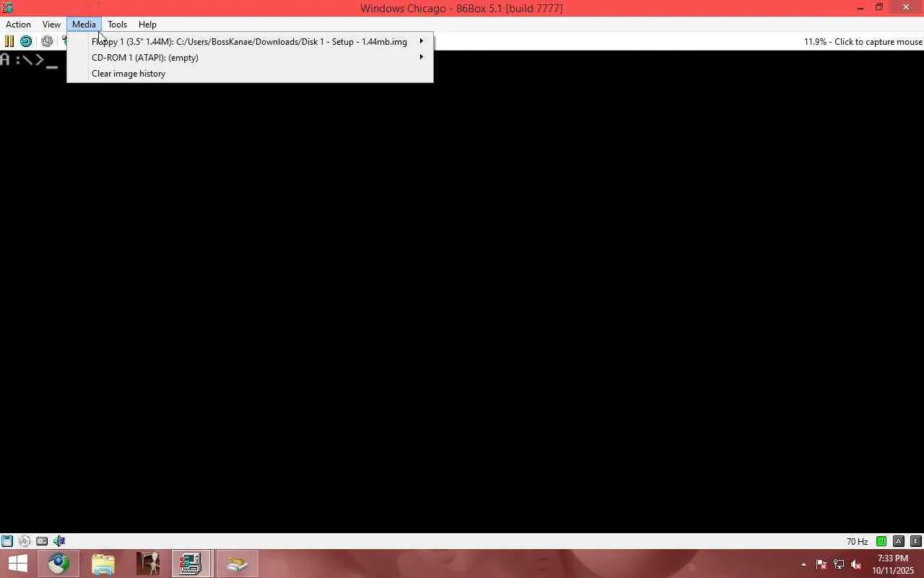Image resolution: width=924 pixels, height=578 pixels.
Task: Toggle the green Num Lock indicator
Action: [881, 541]
